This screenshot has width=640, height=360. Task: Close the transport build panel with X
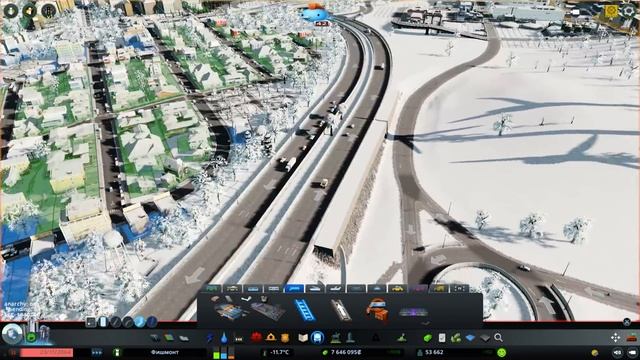pos(627,322)
